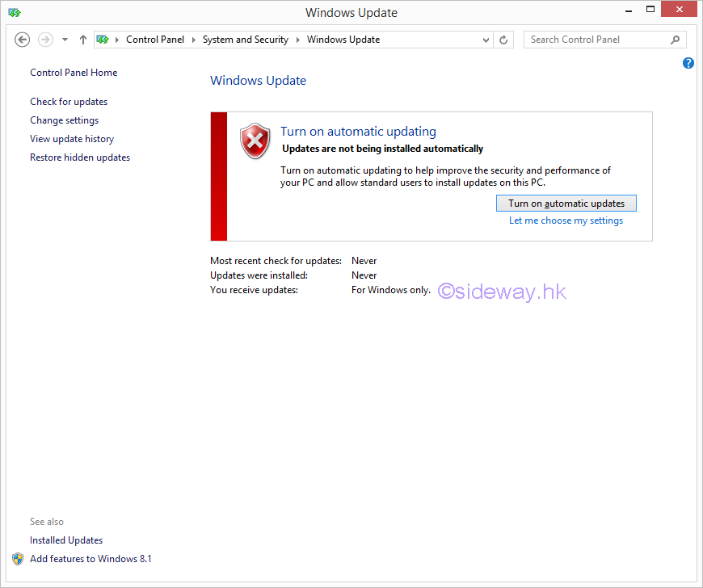Expand the address bar history dropdown
This screenshot has width=703, height=588.
[x=486, y=40]
